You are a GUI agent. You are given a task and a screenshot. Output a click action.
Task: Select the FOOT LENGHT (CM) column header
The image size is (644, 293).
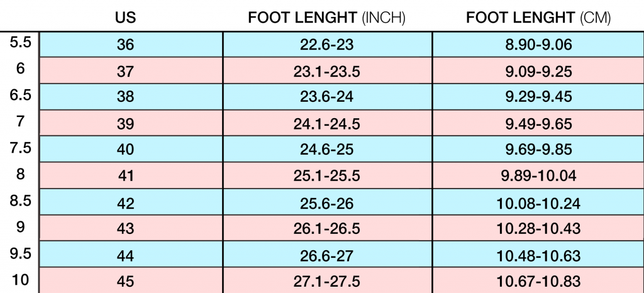click(x=538, y=18)
